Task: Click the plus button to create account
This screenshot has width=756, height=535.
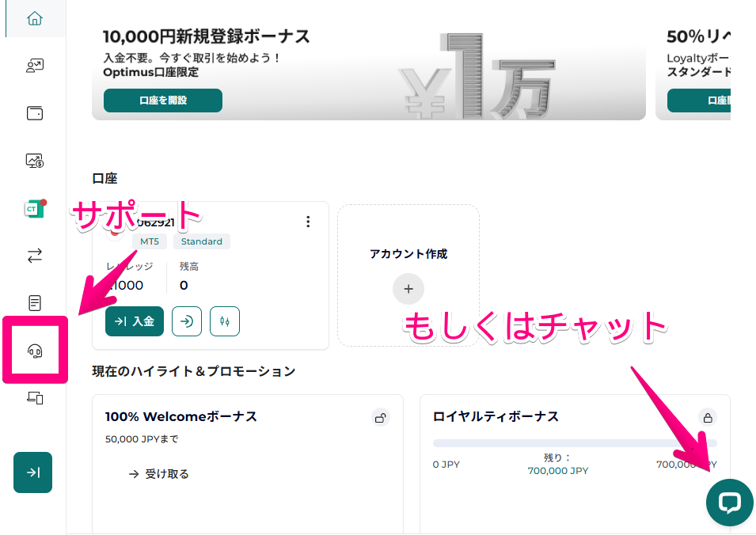Action: pyautogui.click(x=408, y=289)
